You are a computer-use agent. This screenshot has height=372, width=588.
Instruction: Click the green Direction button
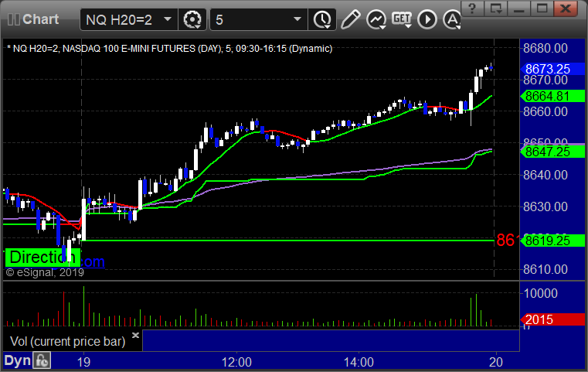pyautogui.click(x=42, y=258)
